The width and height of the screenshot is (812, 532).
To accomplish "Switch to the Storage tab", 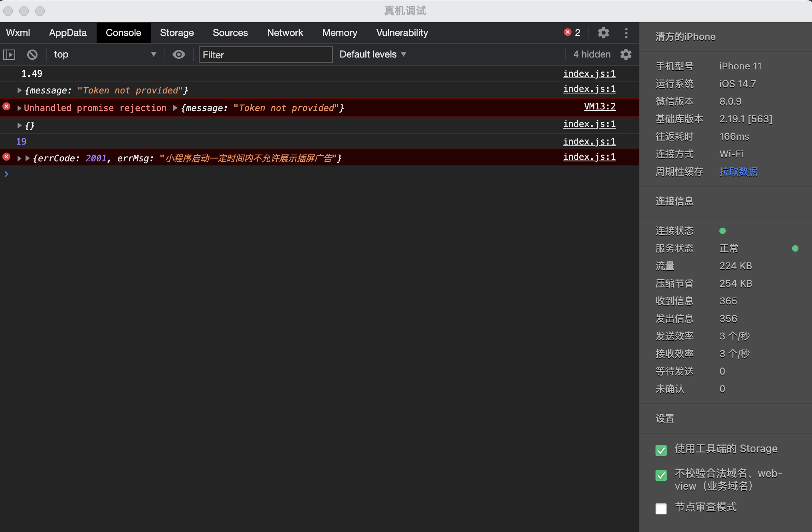I will tap(177, 33).
